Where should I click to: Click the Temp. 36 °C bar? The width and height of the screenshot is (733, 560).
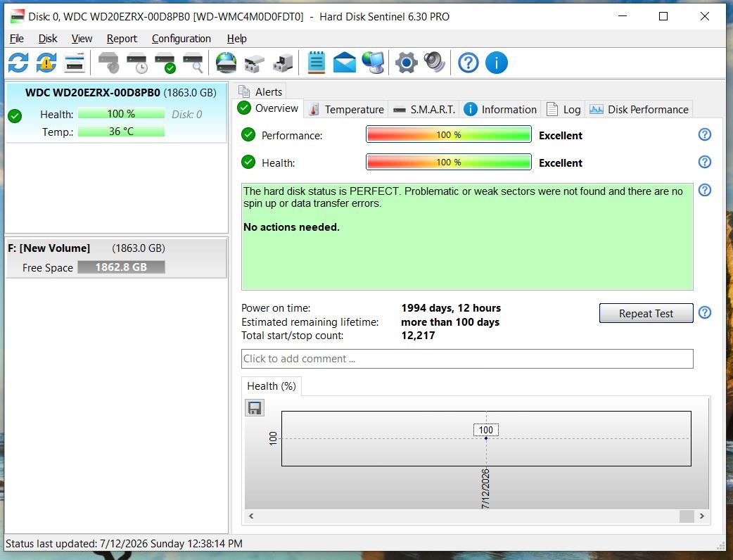(121, 132)
